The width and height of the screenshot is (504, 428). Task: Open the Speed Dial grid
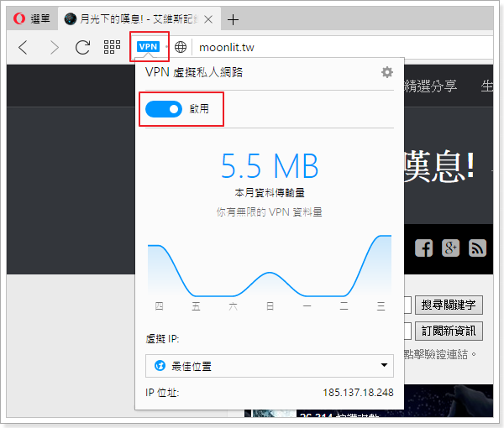(x=112, y=47)
